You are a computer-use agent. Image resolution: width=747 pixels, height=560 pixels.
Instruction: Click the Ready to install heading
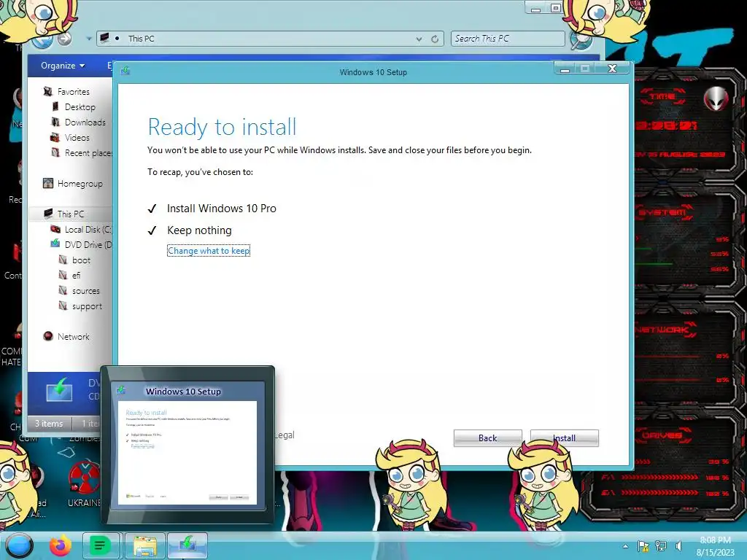[x=222, y=127]
